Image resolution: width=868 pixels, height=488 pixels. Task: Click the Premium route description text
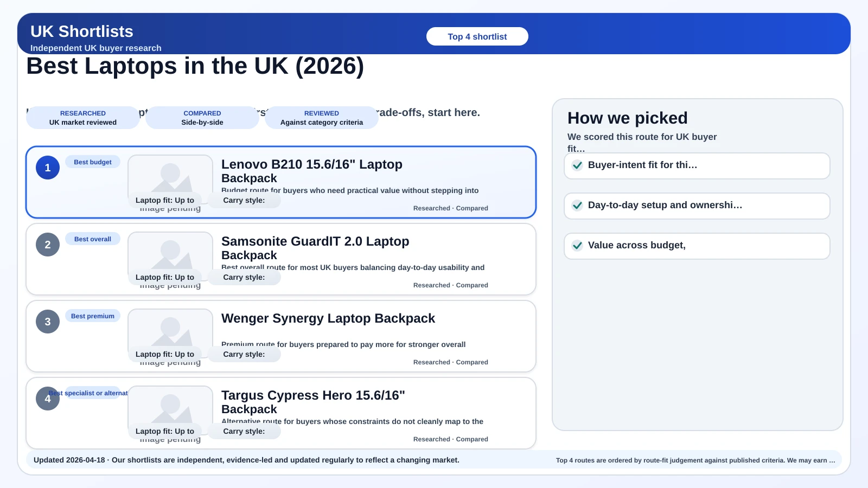pyautogui.click(x=343, y=344)
